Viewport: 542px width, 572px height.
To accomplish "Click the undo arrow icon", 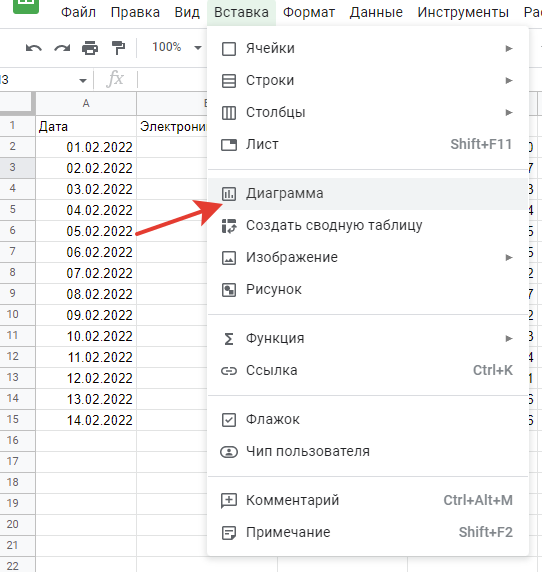I will click(x=34, y=48).
